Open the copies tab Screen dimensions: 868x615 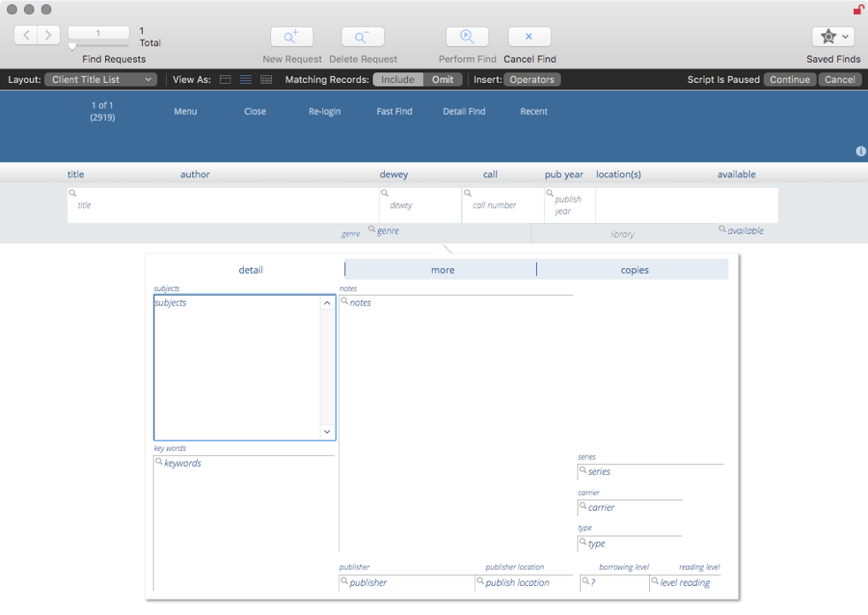pyautogui.click(x=634, y=270)
